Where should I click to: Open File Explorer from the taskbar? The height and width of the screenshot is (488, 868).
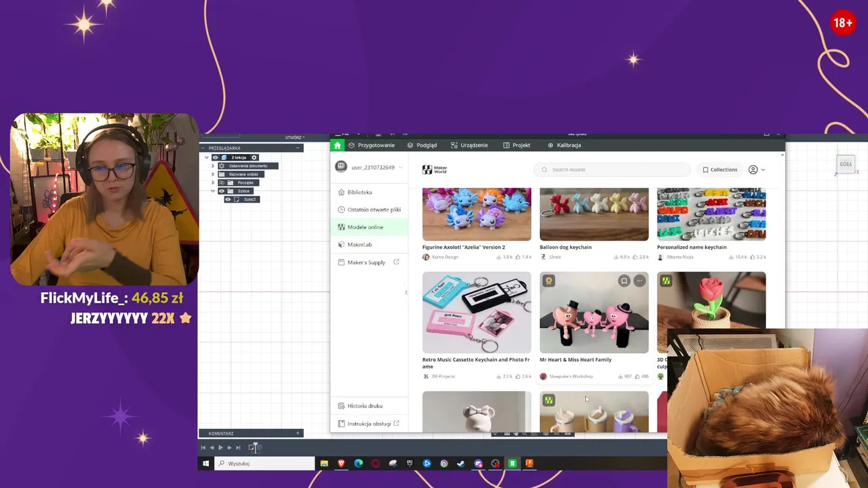324,464
